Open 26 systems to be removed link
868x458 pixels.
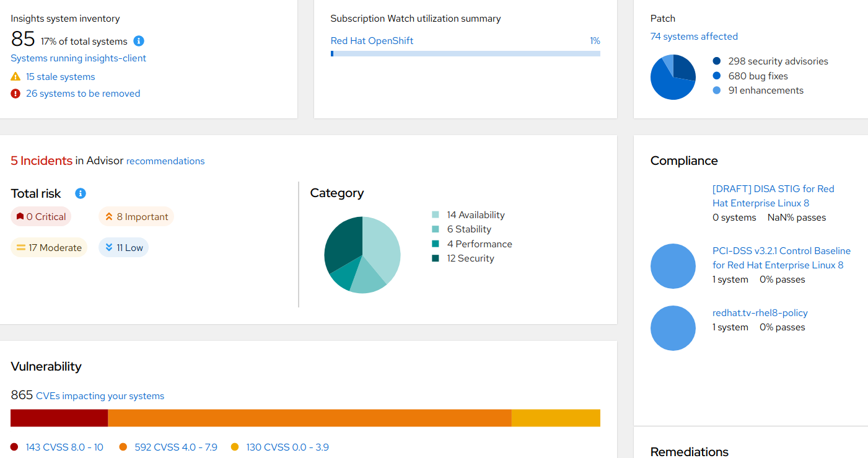[83, 94]
